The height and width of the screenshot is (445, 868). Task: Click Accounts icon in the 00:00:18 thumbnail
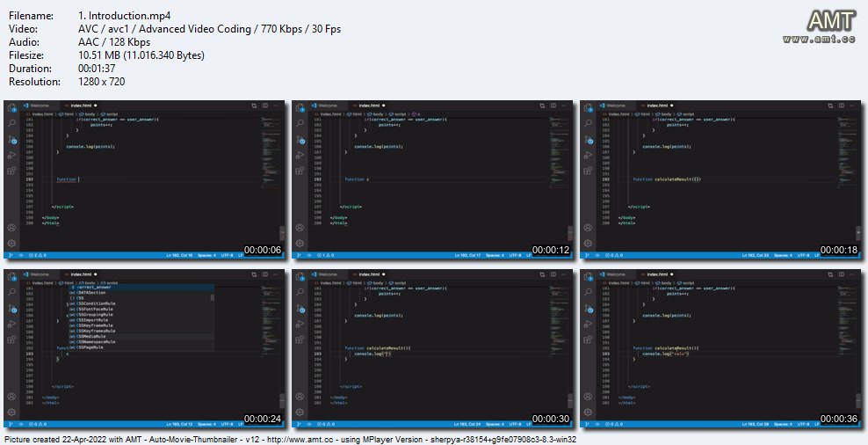tap(588, 228)
